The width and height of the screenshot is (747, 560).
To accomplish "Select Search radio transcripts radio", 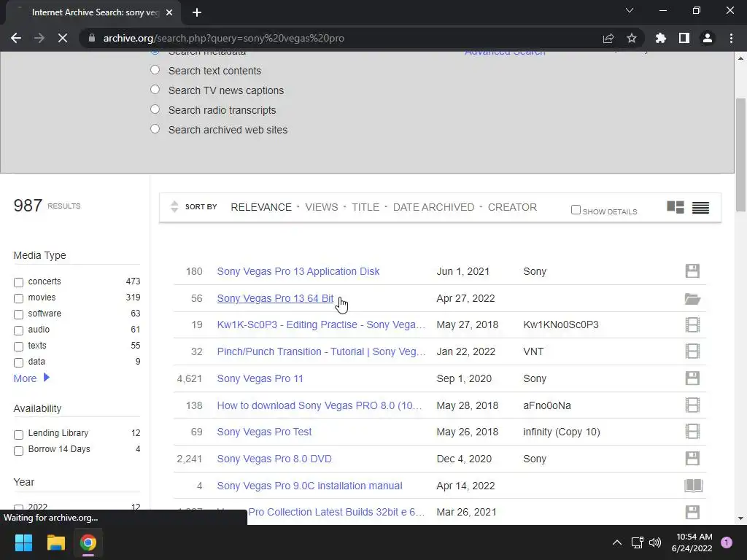I will click(x=155, y=109).
